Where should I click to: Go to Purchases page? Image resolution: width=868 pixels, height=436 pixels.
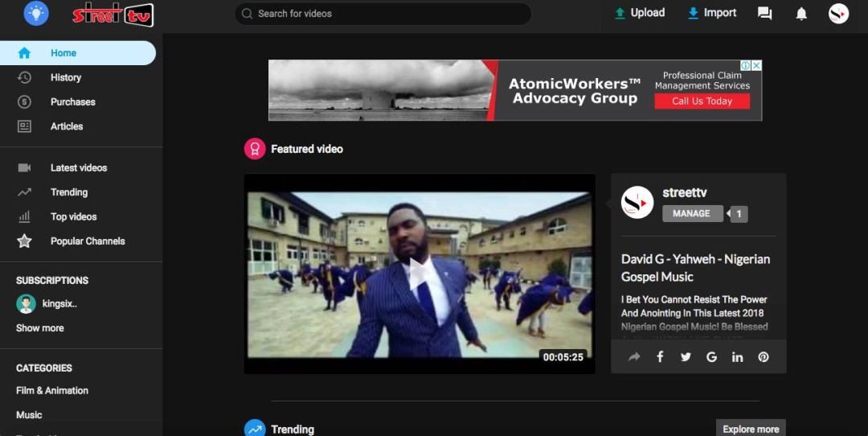pyautogui.click(x=72, y=102)
